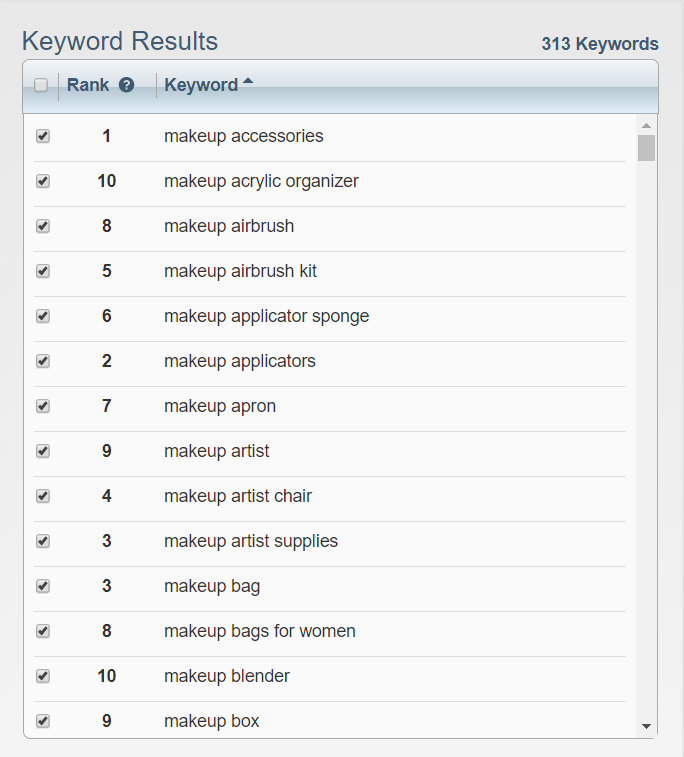The image size is (684, 757).
Task: Click the scrollbar up arrow
Action: (646, 126)
